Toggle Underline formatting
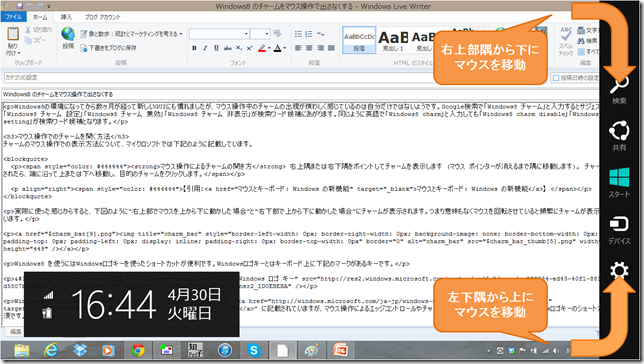Viewport: 644px width, 364px height. (216, 48)
